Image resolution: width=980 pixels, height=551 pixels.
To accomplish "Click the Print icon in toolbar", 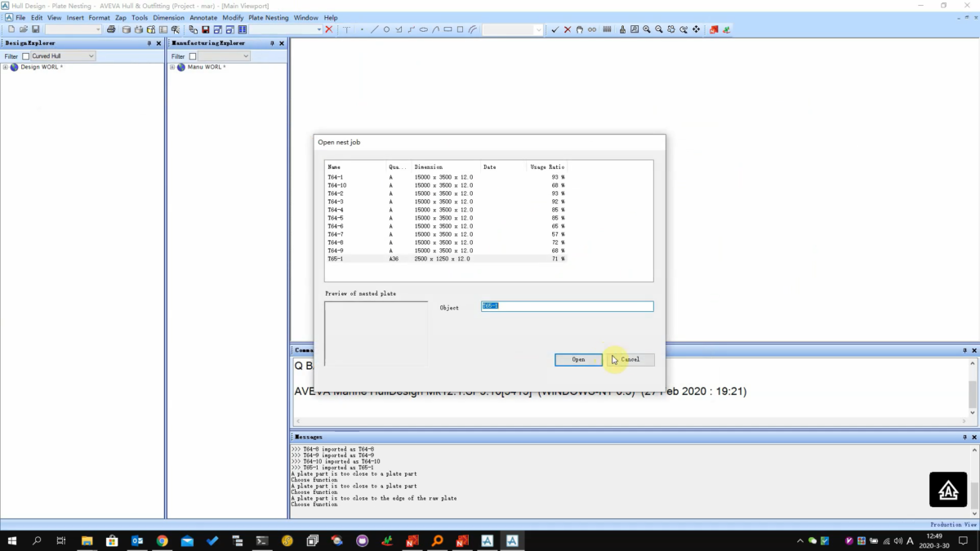I will [111, 29].
